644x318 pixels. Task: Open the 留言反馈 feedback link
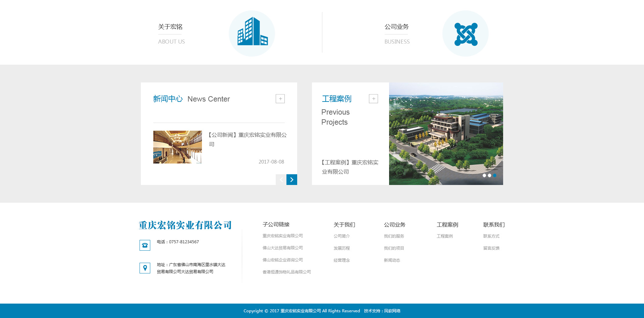click(491, 248)
